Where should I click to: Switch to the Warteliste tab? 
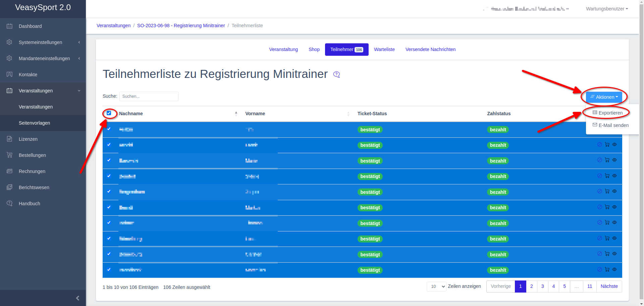click(384, 49)
